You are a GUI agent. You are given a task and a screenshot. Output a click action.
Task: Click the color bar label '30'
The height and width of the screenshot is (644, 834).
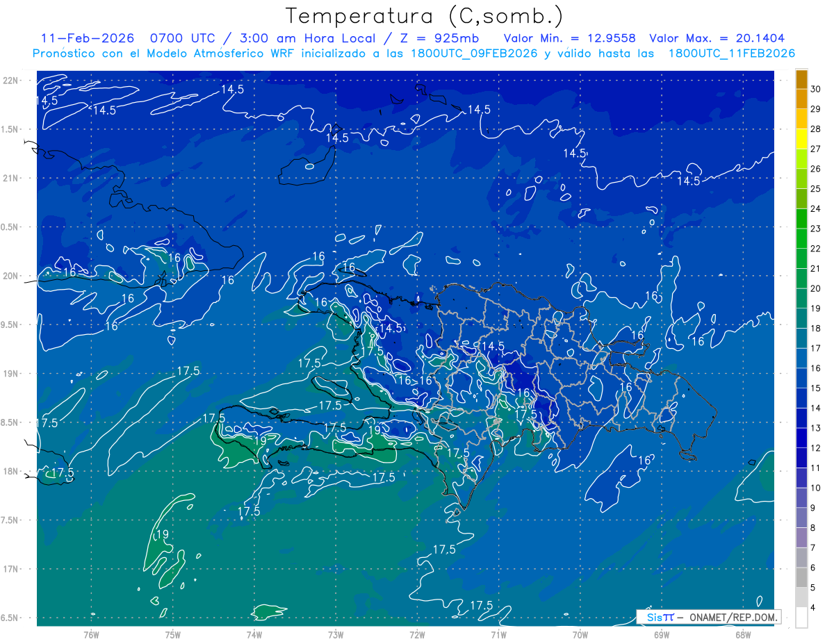815,89
